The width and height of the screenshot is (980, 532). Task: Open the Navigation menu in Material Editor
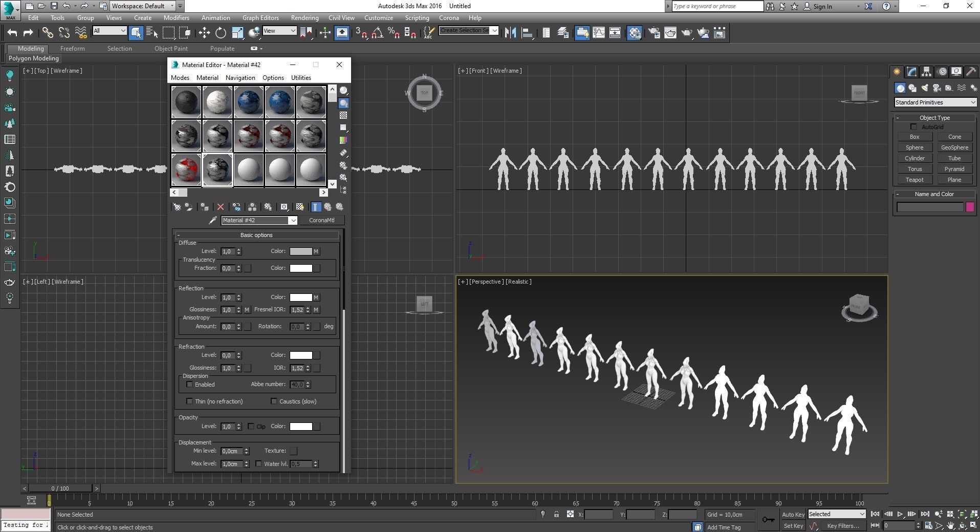240,78
